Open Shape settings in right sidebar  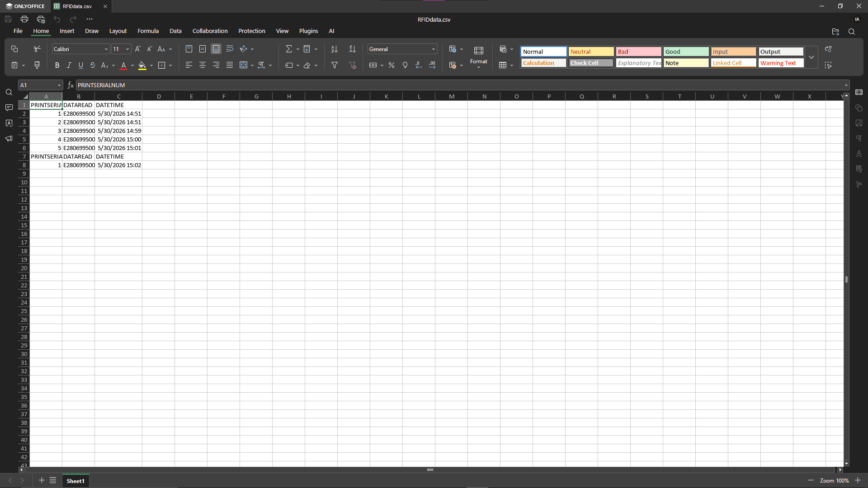(x=859, y=108)
